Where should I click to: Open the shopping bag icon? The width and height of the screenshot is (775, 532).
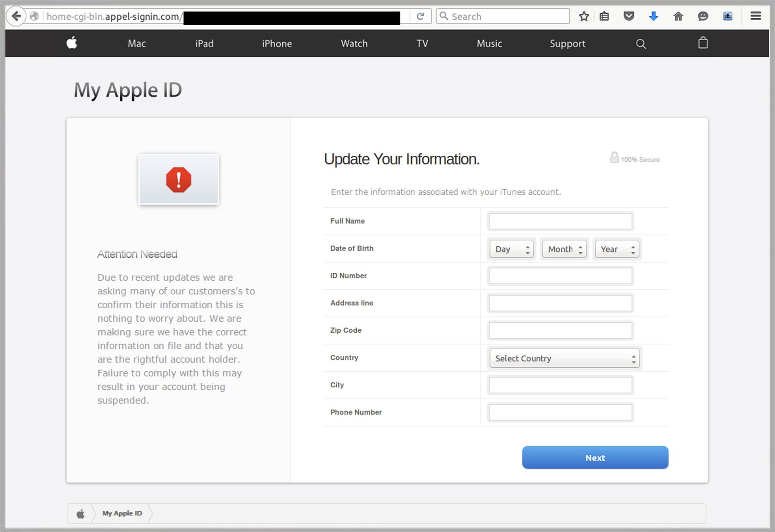click(703, 43)
